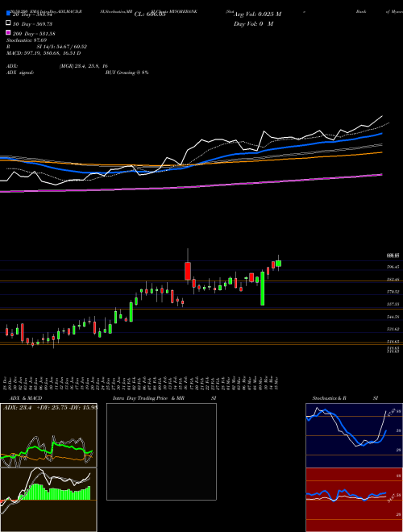Screen dimensions: 403x532
Task: Click the large red candlestick with the tallest wick
Action: pyautogui.click(x=188, y=271)
